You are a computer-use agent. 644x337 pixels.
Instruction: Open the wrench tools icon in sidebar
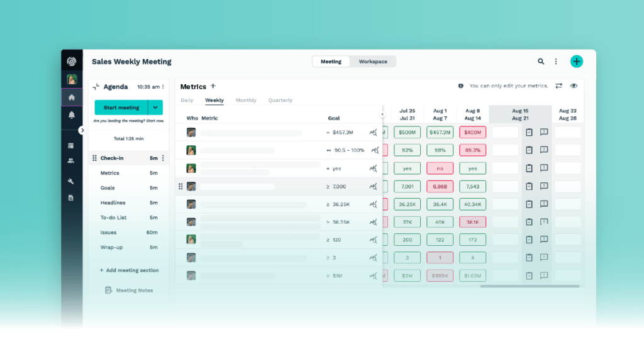71,182
